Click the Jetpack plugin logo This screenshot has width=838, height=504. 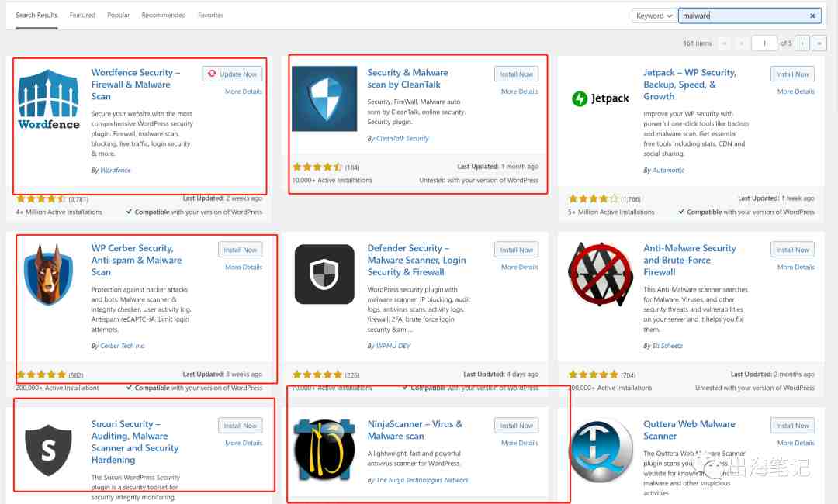(x=600, y=98)
